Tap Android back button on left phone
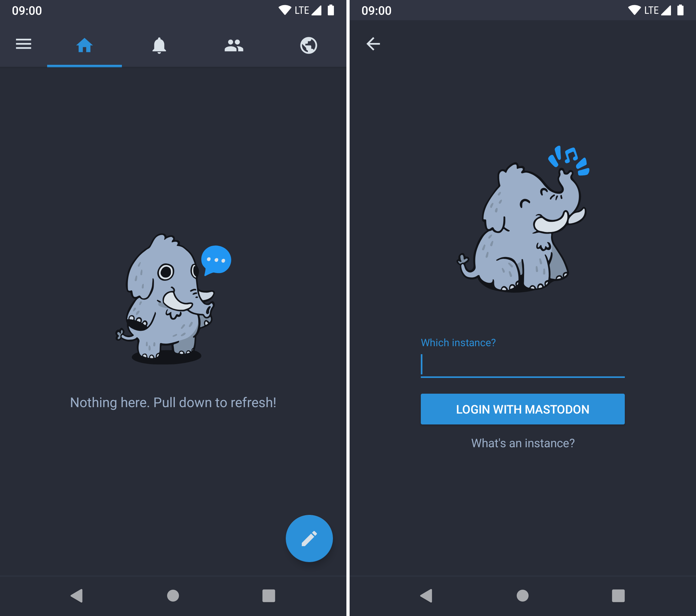The width and height of the screenshot is (696, 616). pyautogui.click(x=77, y=595)
